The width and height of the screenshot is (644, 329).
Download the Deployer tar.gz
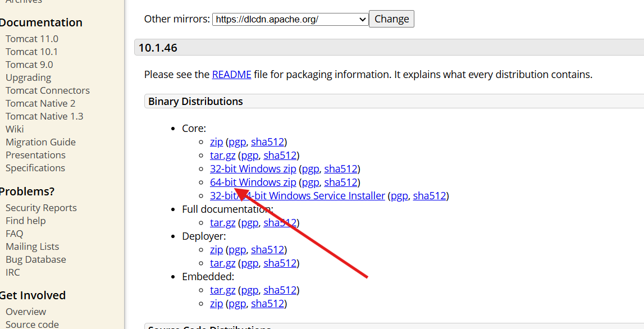222,263
